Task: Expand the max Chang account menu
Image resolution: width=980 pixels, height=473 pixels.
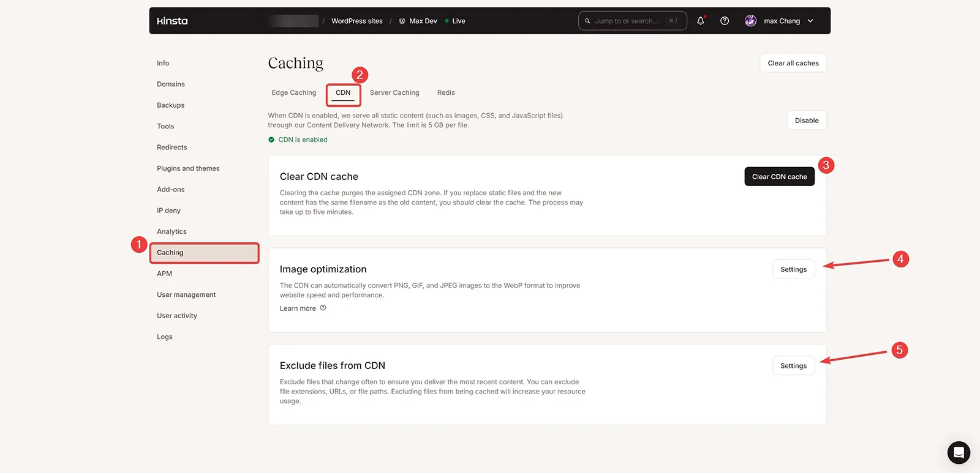Action: (x=810, y=21)
